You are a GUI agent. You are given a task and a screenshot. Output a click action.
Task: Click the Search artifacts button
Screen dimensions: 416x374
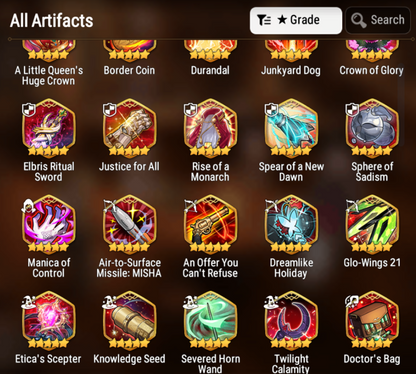pyautogui.click(x=378, y=20)
